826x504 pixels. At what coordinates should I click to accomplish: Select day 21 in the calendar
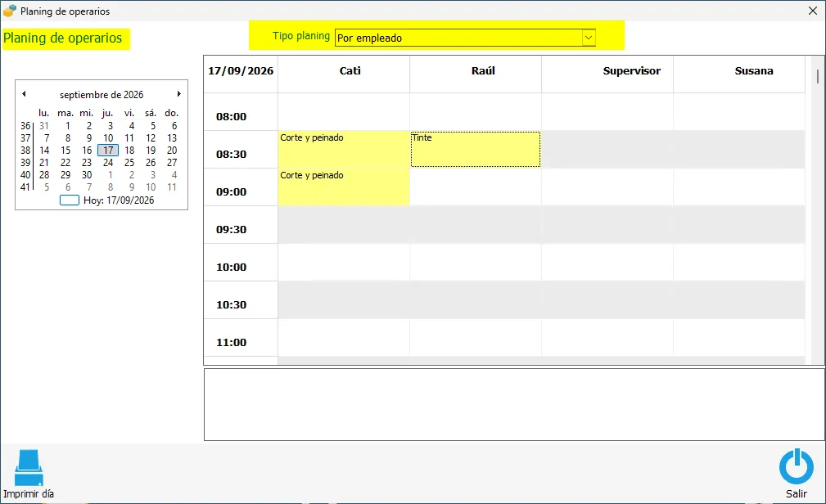pos(44,163)
